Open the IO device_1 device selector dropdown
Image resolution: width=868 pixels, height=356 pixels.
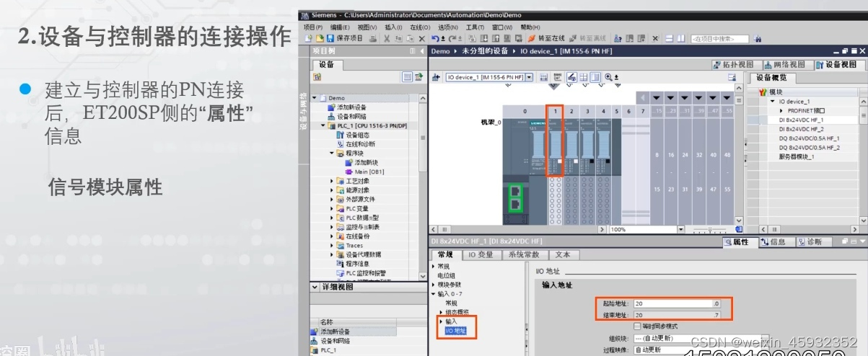pyautogui.click(x=529, y=77)
